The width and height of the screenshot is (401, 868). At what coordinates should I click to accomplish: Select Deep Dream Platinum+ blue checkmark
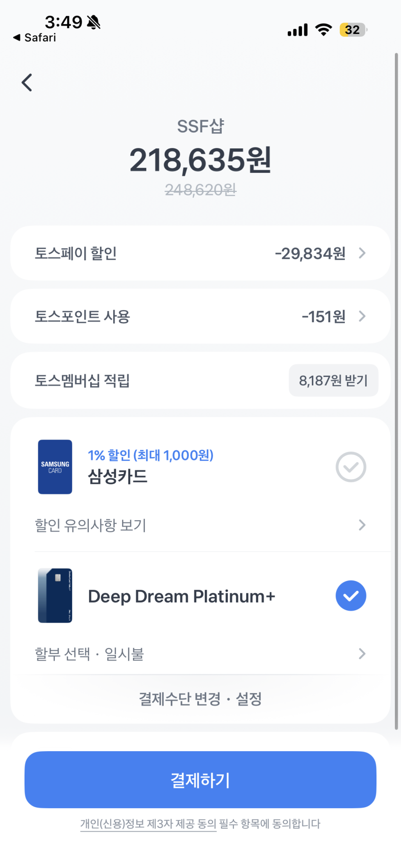[x=351, y=596]
